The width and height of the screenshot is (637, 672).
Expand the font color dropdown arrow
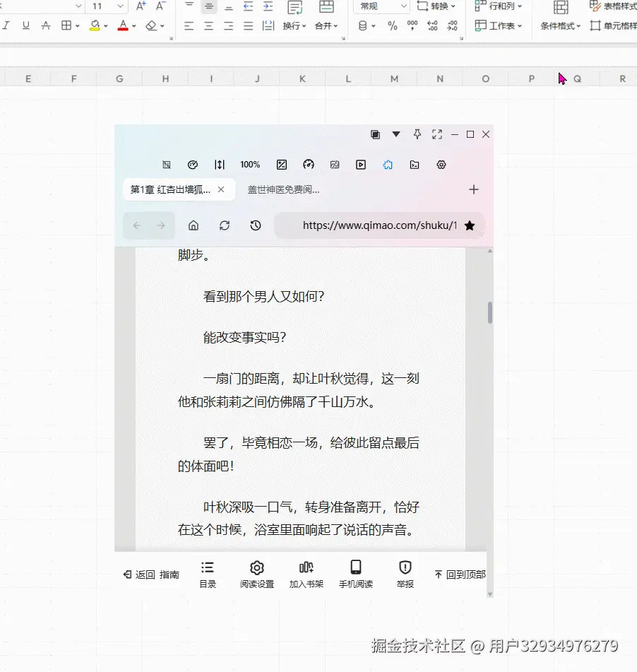(x=134, y=26)
